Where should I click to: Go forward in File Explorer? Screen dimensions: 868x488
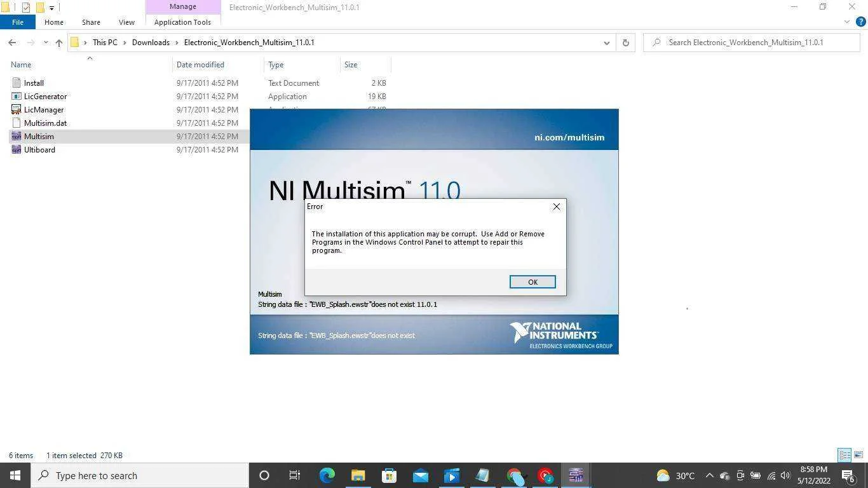29,43
